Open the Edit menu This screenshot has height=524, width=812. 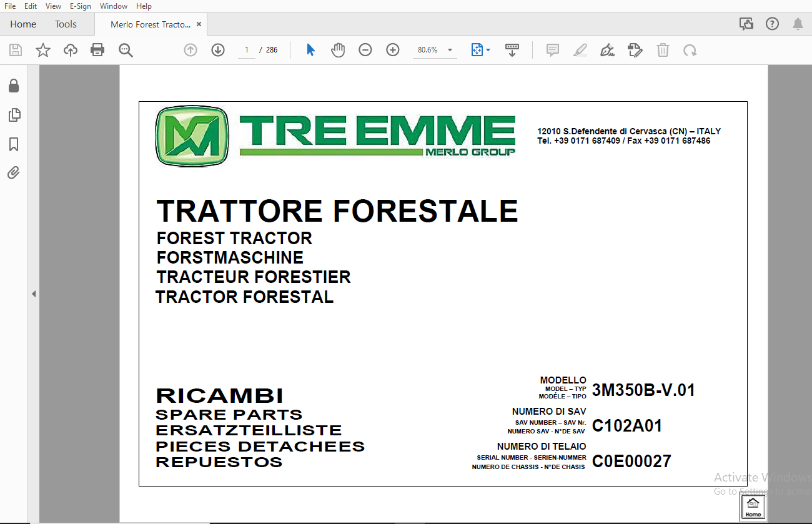pos(30,6)
